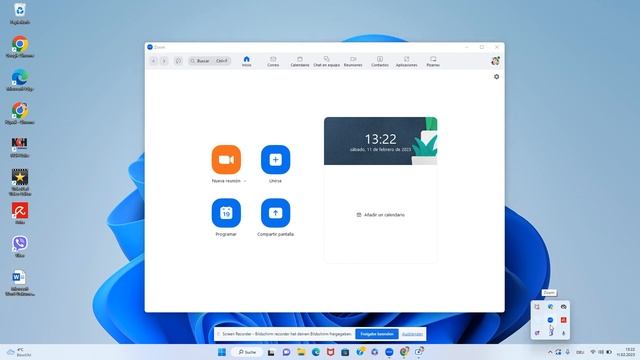The image size is (640, 360).
Task: Open the K&H desktop shortcut
Action: point(20,147)
